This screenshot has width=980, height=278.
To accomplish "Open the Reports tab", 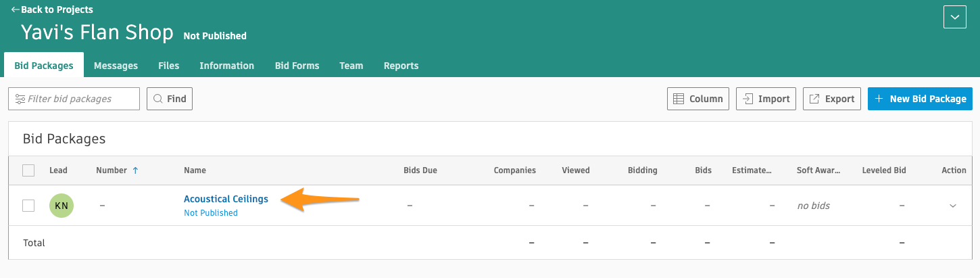I will pos(401,66).
